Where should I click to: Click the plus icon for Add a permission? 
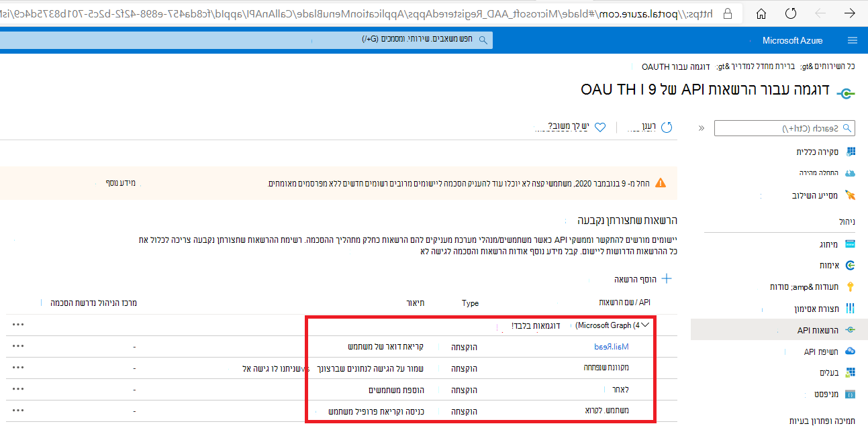667,278
